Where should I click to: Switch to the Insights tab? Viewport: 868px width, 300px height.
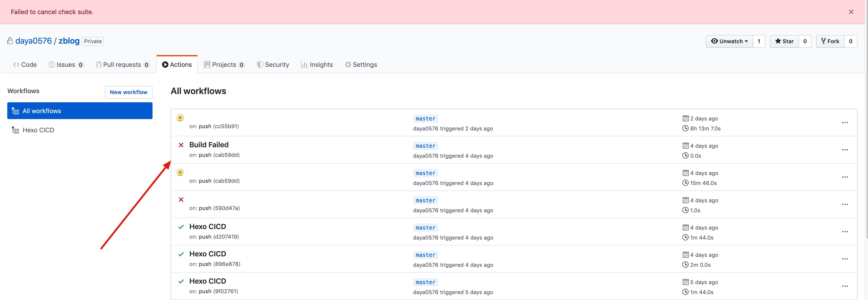coord(317,65)
